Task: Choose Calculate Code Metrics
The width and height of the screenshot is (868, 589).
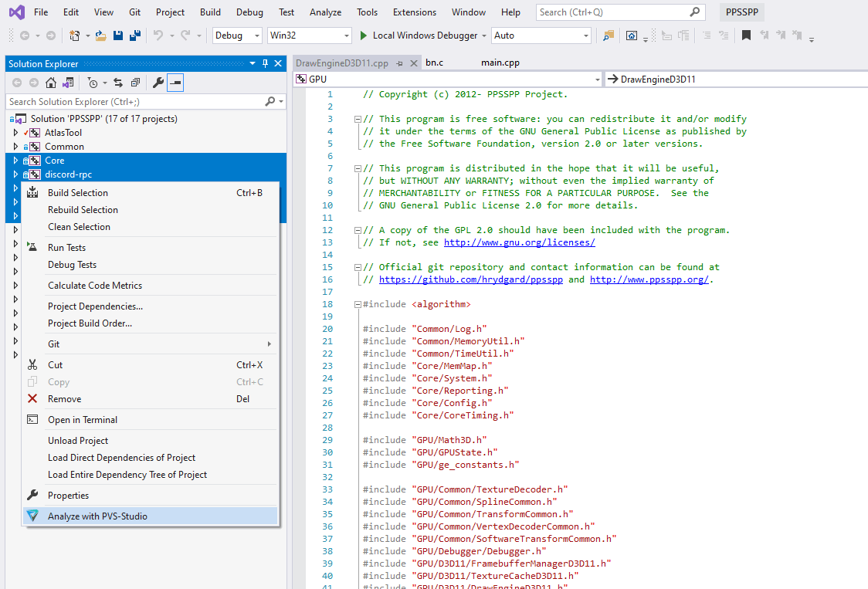Action: point(150,286)
